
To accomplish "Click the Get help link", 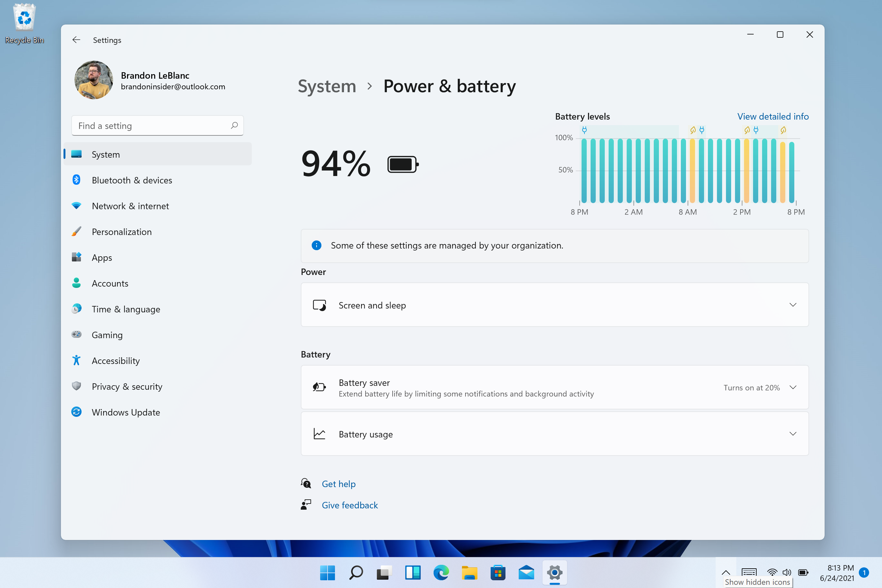I will tap(338, 484).
